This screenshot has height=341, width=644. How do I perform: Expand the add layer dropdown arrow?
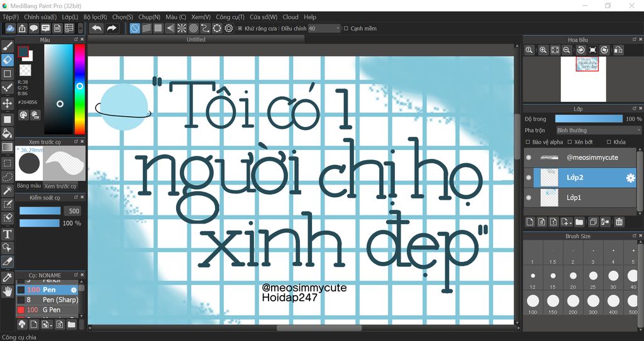click(570, 224)
